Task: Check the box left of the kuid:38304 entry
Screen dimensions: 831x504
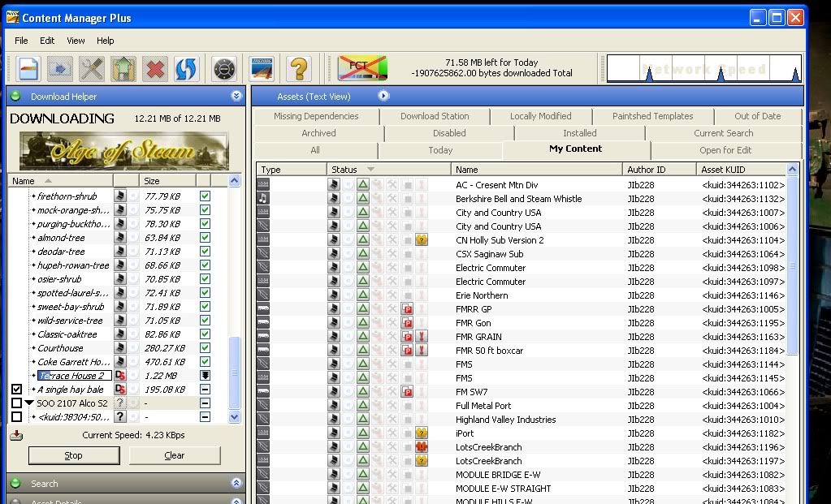Action: tap(17, 416)
